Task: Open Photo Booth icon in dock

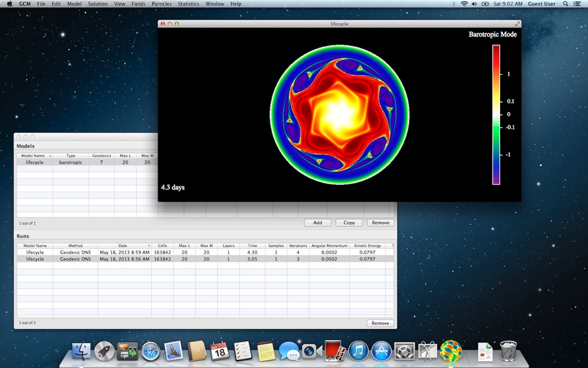Action: 335,351
